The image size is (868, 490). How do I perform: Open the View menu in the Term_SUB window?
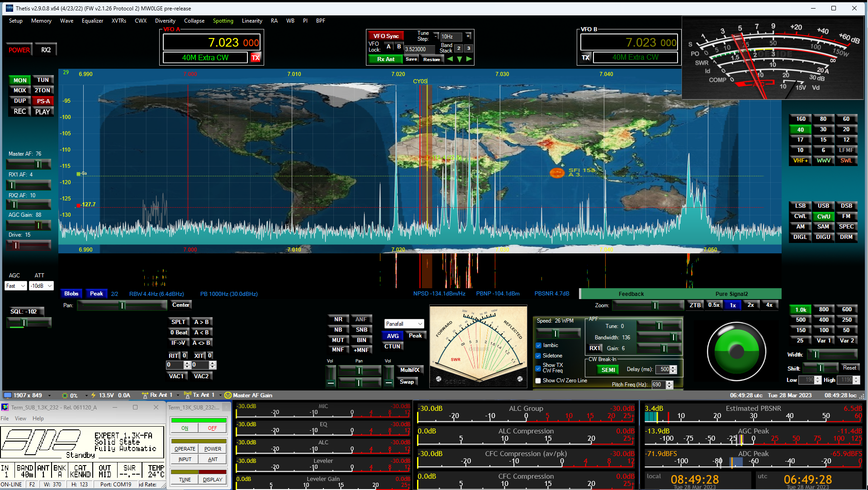pyautogui.click(x=20, y=419)
